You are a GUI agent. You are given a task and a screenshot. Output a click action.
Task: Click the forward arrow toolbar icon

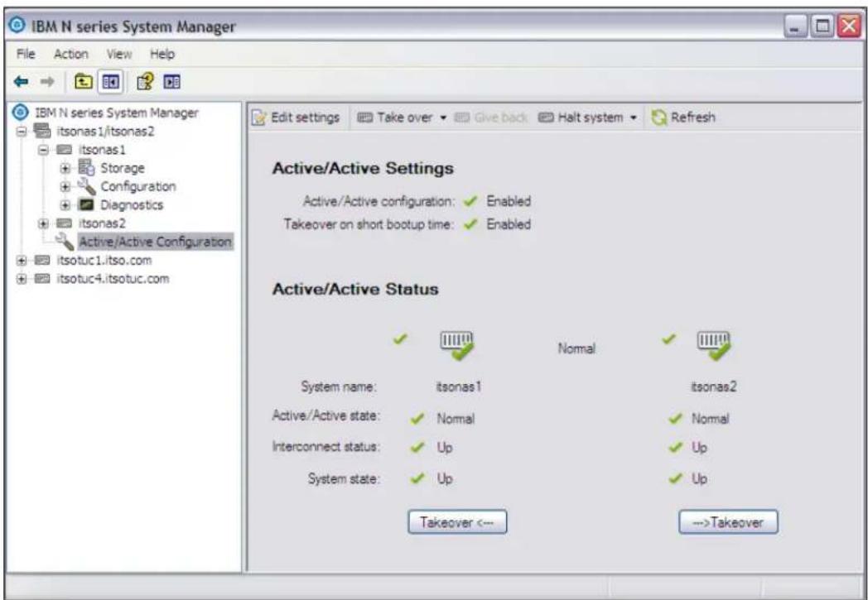click(47, 82)
